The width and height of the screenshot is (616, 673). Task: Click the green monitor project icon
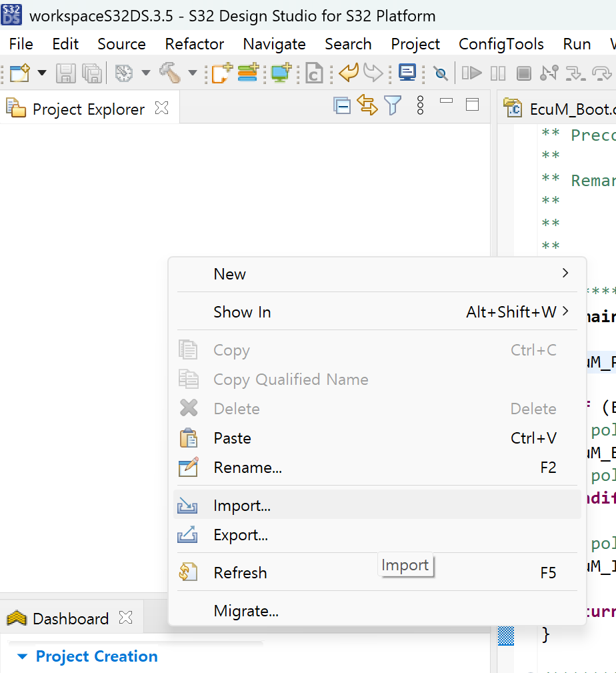coord(281,73)
